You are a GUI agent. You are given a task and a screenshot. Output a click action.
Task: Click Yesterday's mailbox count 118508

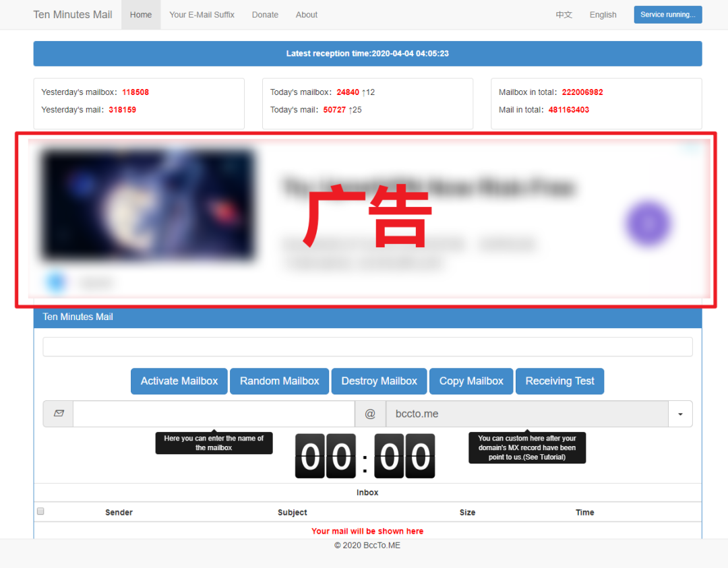pyautogui.click(x=135, y=92)
